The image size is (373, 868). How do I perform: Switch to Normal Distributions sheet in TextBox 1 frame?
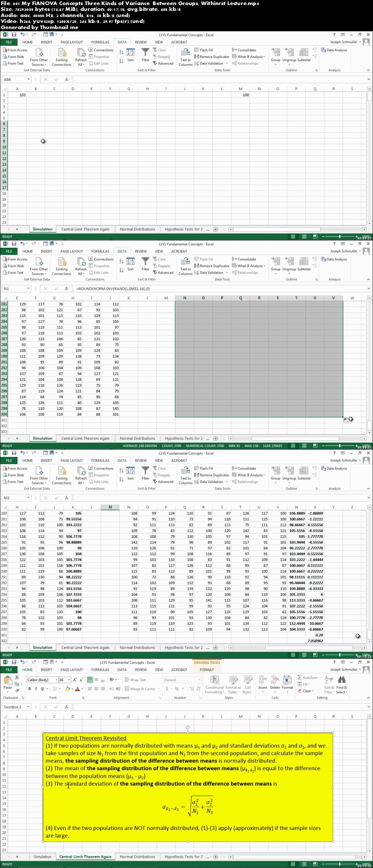[x=137, y=857]
